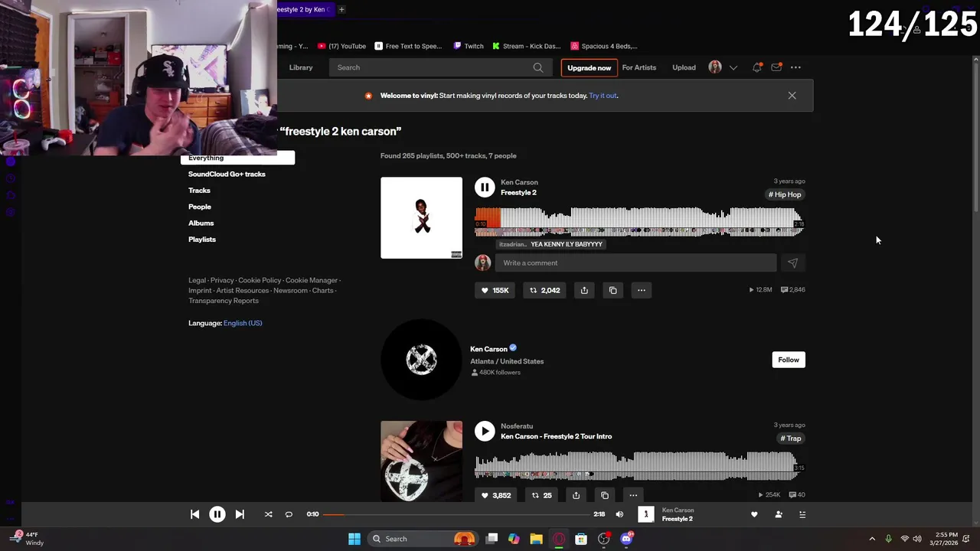Open Microsoft Store from the taskbar
This screenshot has width=980, height=551.
coord(581,539)
